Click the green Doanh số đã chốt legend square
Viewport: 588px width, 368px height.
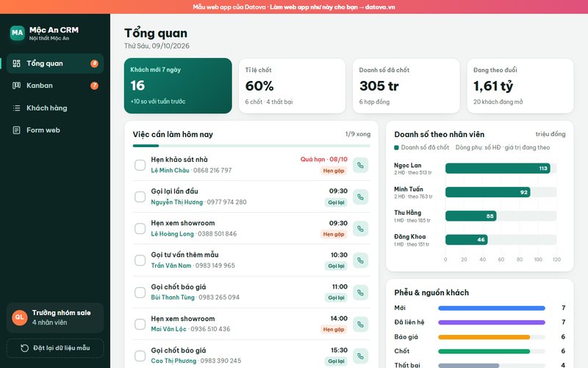pyautogui.click(x=396, y=148)
